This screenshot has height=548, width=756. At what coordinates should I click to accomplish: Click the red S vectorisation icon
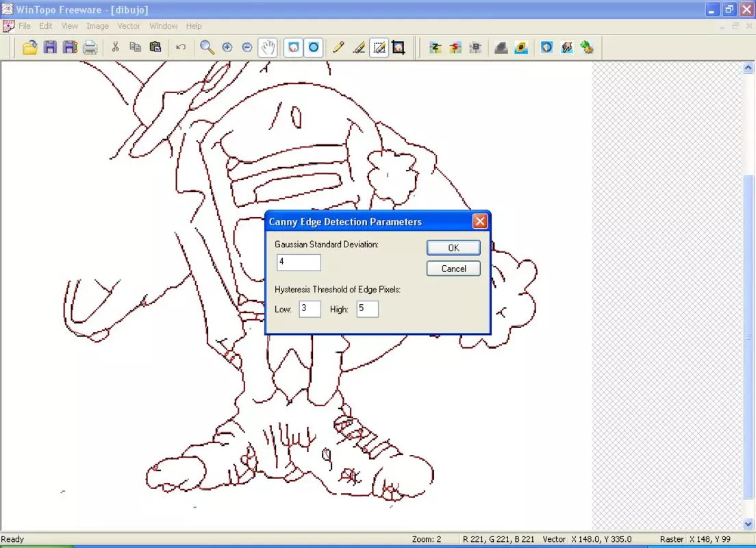point(455,47)
